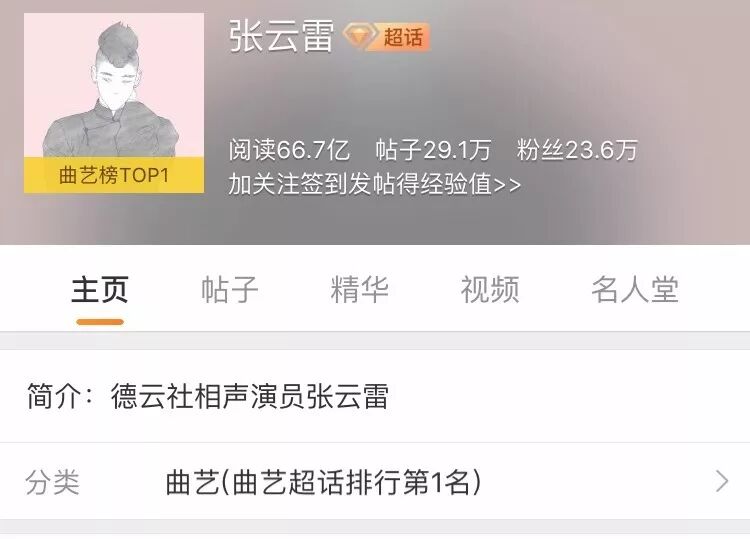750x539 pixels.
Task: Open the 视频 tab
Action: tap(490, 289)
